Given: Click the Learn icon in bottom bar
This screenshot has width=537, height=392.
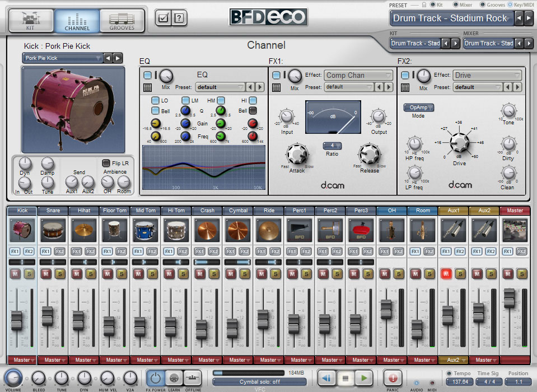Looking at the screenshot, I should click(x=174, y=377).
